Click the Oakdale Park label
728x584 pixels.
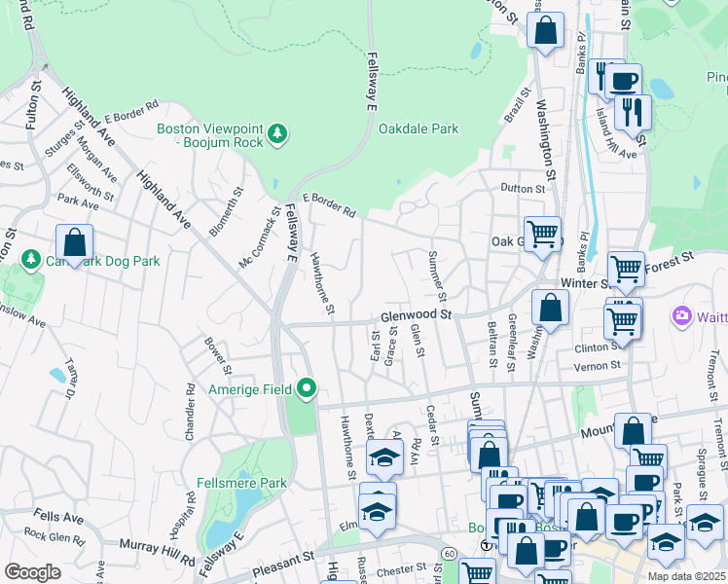419,128
